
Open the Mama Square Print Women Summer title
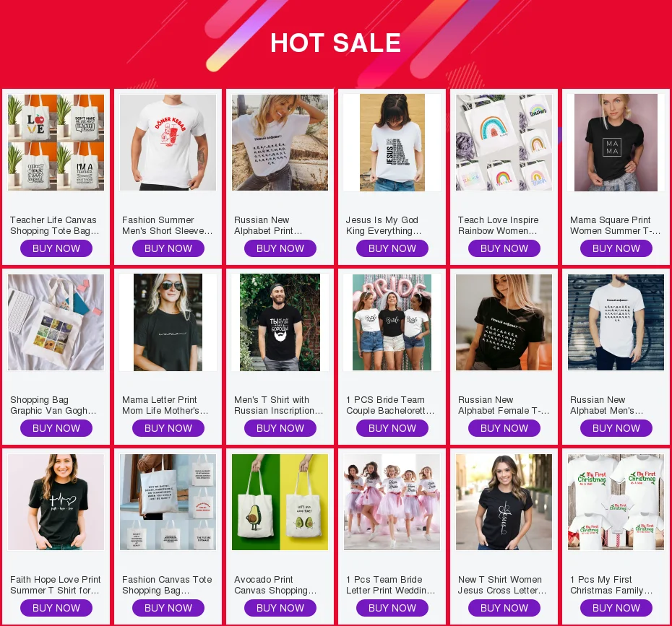616,225
